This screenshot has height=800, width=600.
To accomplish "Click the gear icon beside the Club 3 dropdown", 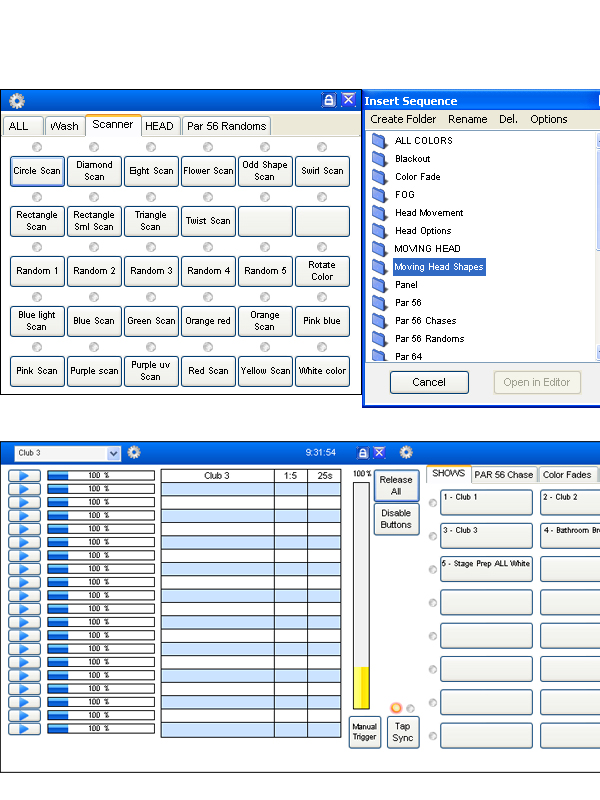I will pyautogui.click(x=134, y=452).
